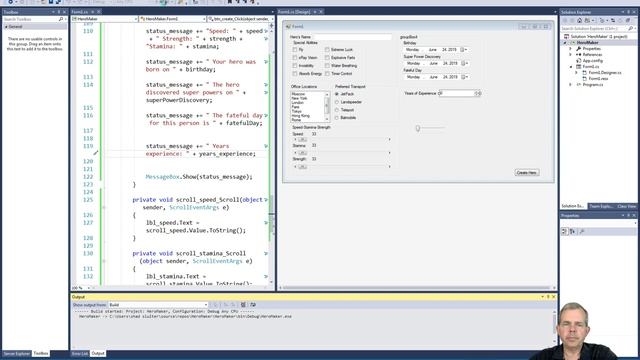Expand Form1.Designer.cs node
The width and height of the screenshot is (640, 360).
tap(576, 73)
